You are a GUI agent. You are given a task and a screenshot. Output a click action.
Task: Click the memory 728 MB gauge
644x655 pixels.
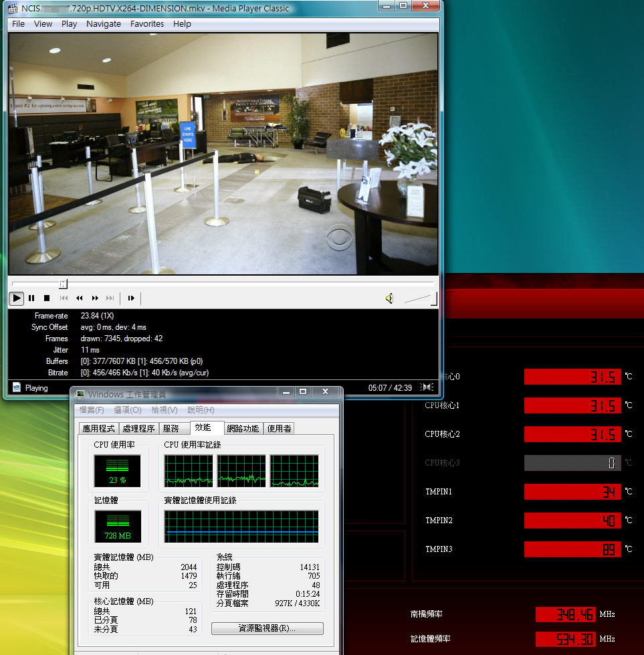point(118,527)
